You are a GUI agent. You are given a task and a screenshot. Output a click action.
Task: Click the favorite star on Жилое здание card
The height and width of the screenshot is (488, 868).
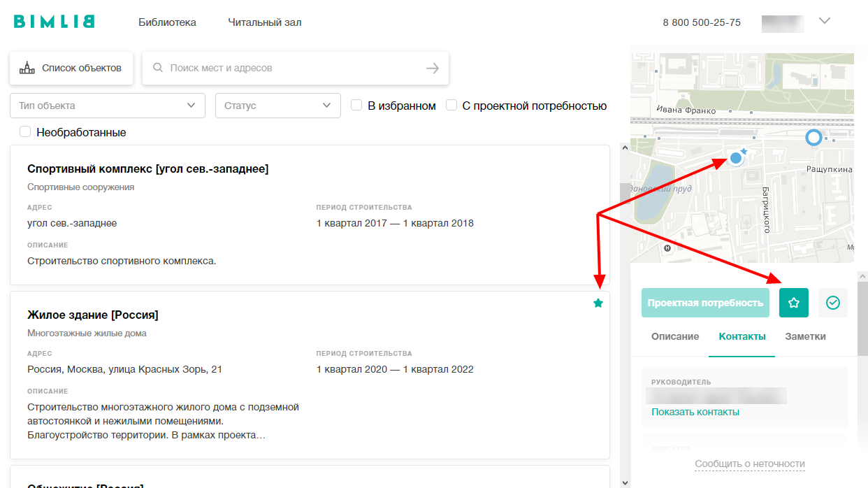(x=598, y=303)
